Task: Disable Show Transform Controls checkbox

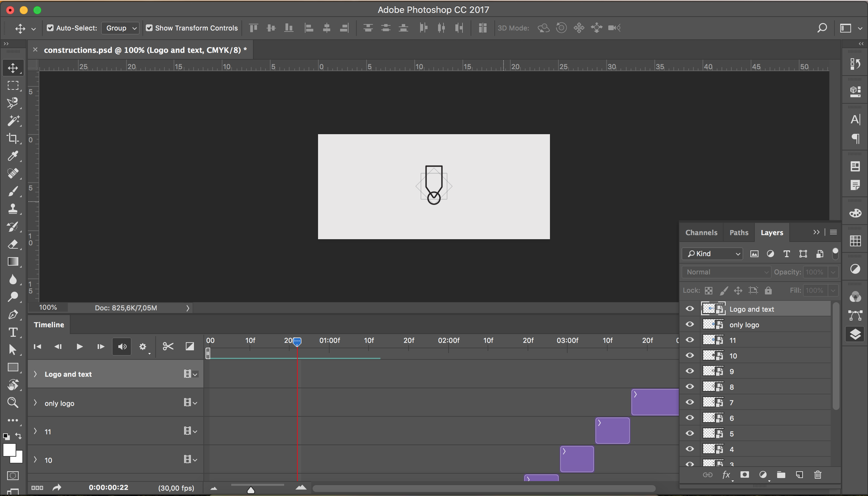Action: pyautogui.click(x=149, y=28)
